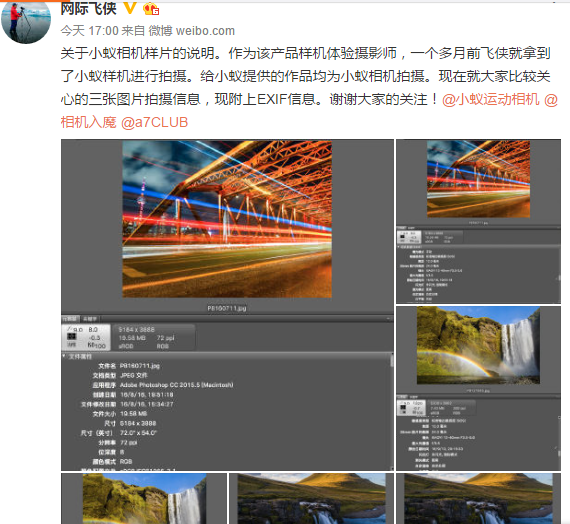
Task: Open the @小蚁运动相机 mention
Action: pos(491,99)
